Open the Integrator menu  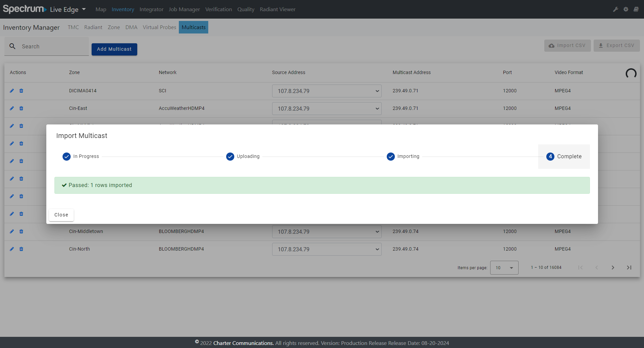(x=151, y=9)
